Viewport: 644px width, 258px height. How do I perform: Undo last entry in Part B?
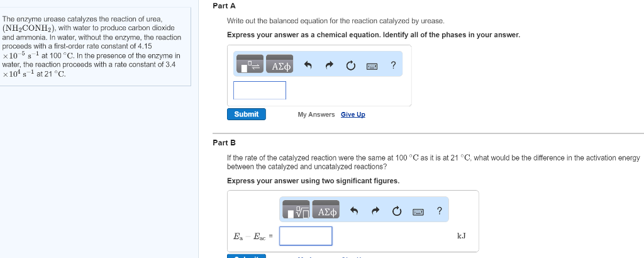[354, 211]
